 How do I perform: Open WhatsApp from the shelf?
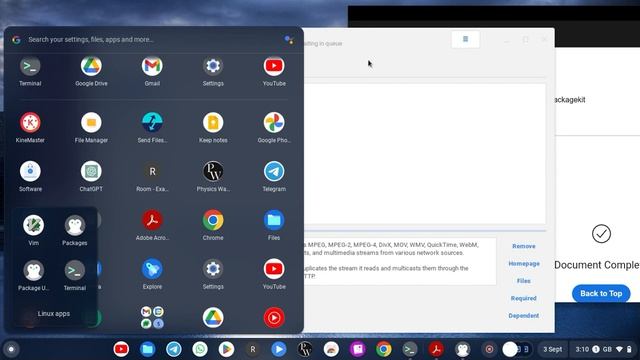tap(200, 349)
